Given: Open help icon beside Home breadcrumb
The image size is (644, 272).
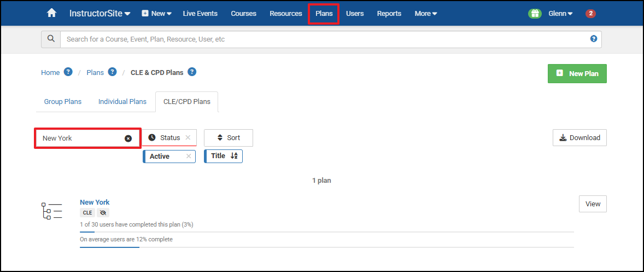Looking at the screenshot, I should tap(68, 72).
